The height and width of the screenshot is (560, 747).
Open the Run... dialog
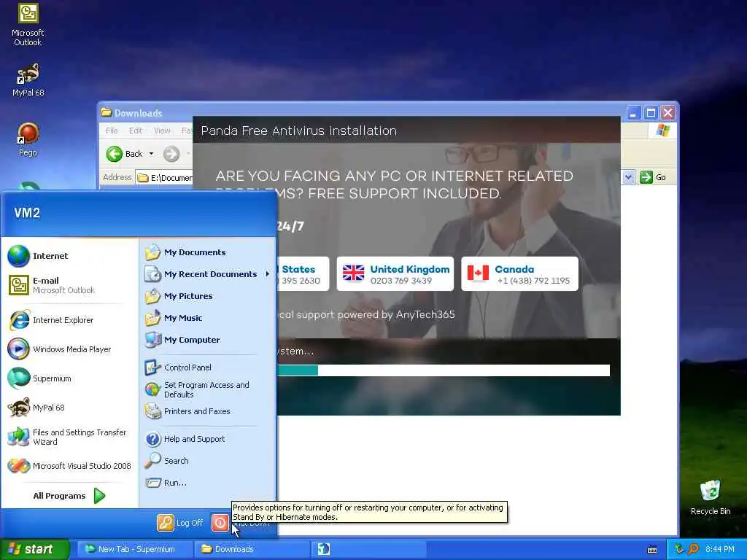tap(208, 483)
